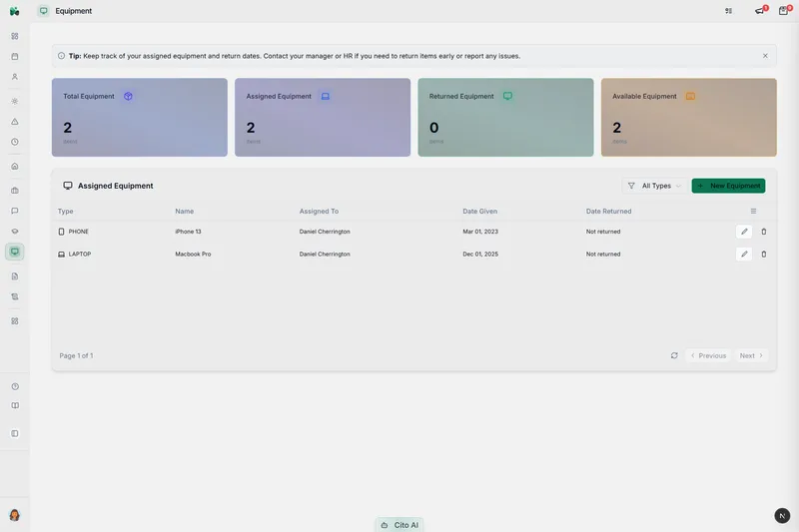Click the home icon in the sidebar
Screen dimensions: 799x532
click(15, 167)
